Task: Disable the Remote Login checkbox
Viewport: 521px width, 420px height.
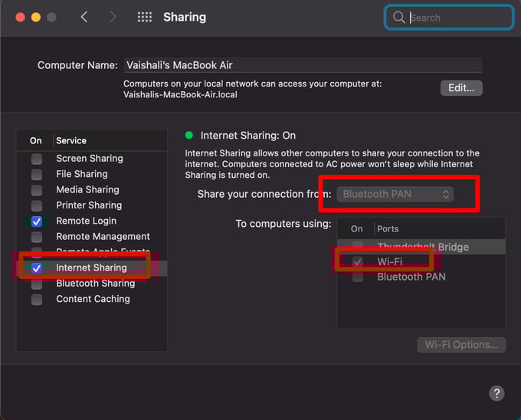Action: click(37, 221)
